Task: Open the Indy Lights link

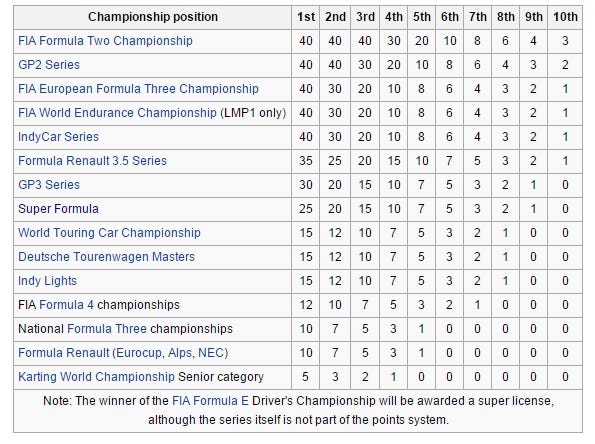Action: pyautogui.click(x=47, y=281)
